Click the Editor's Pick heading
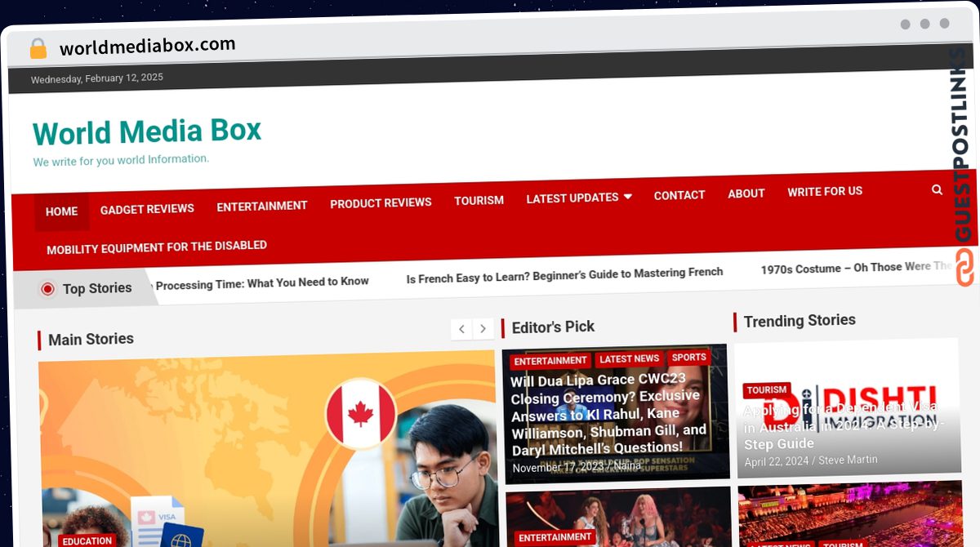This screenshot has height=547, width=980. pos(553,327)
